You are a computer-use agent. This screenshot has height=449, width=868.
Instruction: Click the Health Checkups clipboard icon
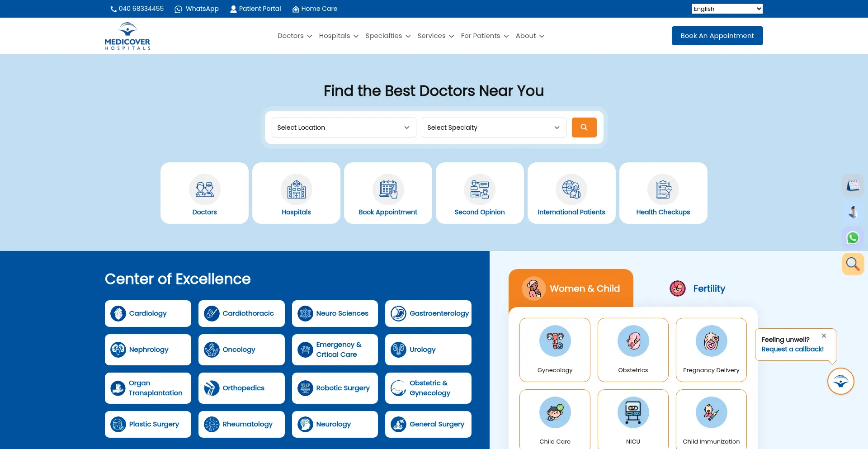663,189
